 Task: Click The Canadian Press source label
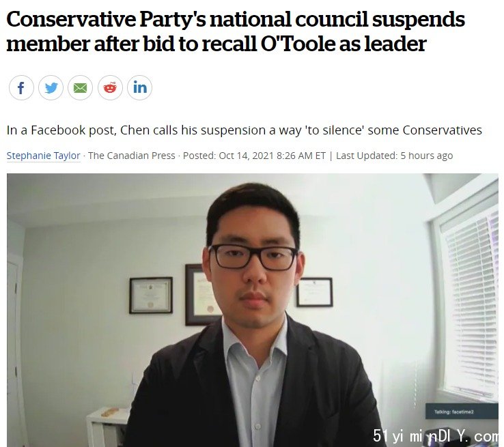tap(132, 156)
